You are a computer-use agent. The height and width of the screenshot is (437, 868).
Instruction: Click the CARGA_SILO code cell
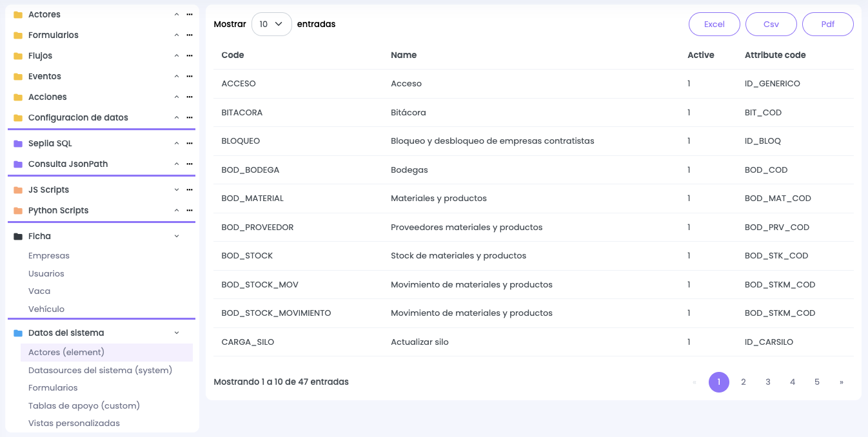248,342
